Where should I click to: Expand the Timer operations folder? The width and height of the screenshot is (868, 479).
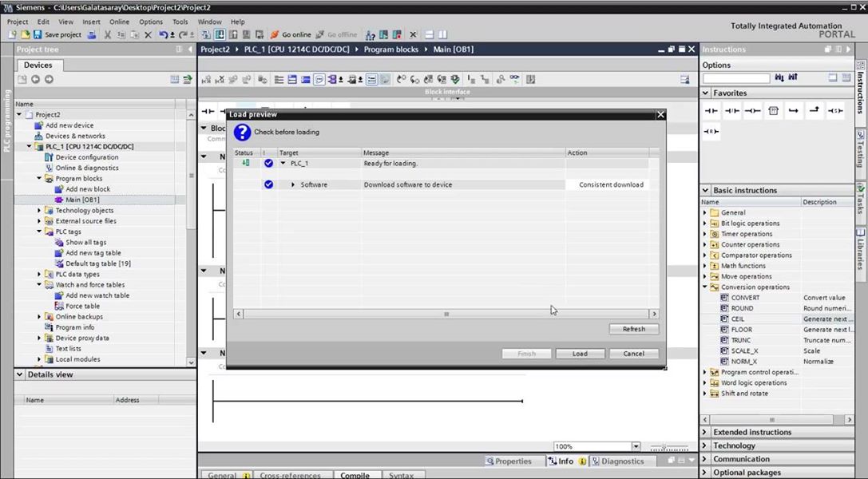point(705,234)
